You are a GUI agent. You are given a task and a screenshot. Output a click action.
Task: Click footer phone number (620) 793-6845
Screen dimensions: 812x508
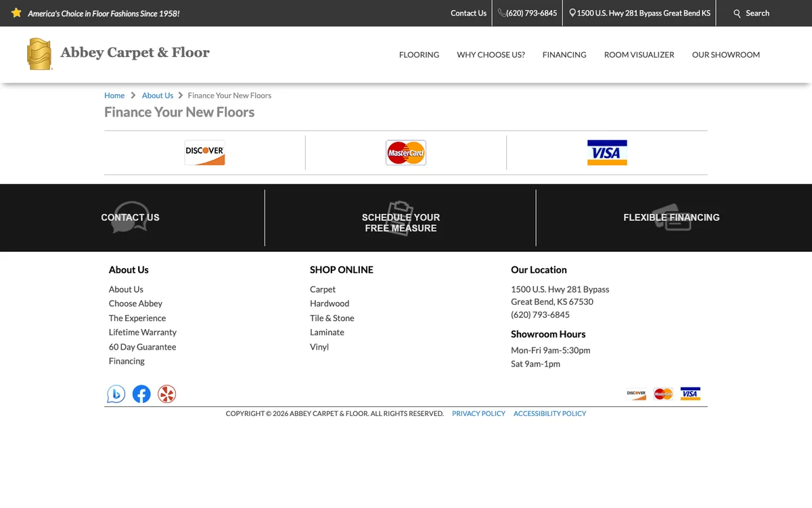tap(540, 315)
